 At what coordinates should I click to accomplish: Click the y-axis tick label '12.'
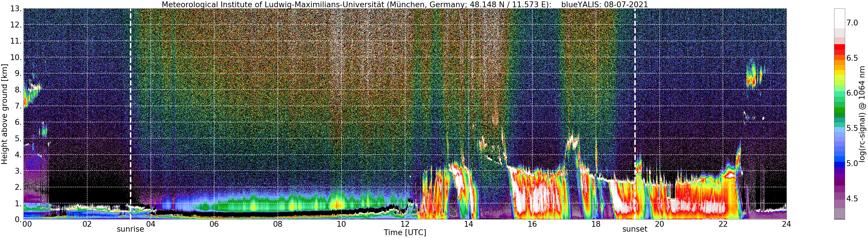(16, 25)
